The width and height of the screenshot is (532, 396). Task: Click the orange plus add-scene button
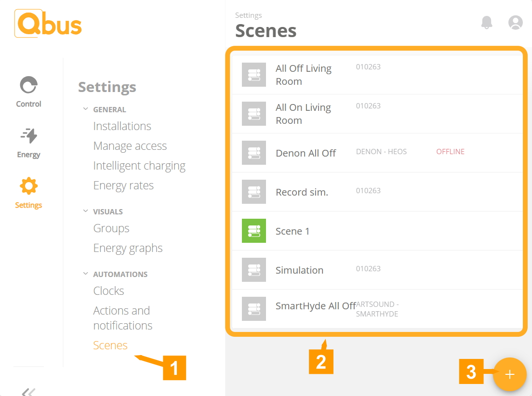[x=510, y=374]
